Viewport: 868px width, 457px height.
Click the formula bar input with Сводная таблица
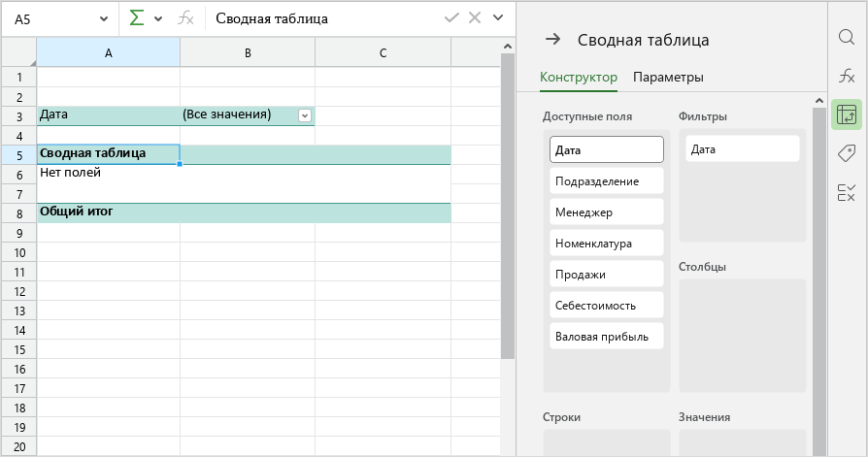tap(326, 18)
